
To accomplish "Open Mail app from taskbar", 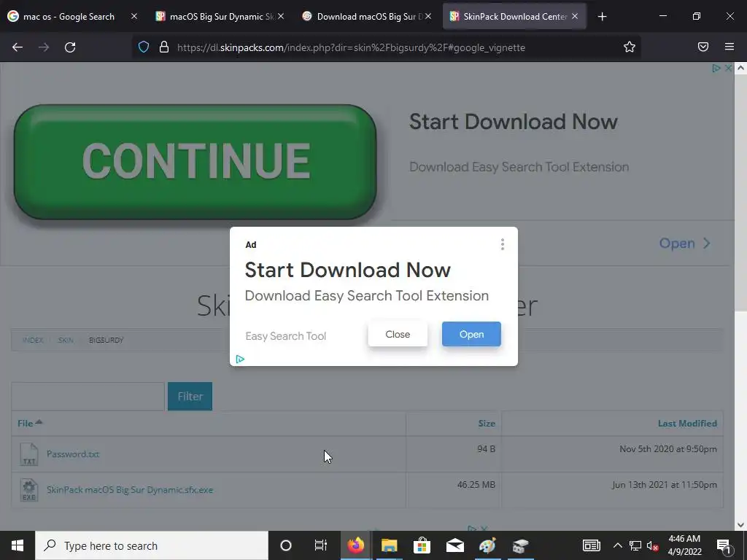I will point(455,545).
